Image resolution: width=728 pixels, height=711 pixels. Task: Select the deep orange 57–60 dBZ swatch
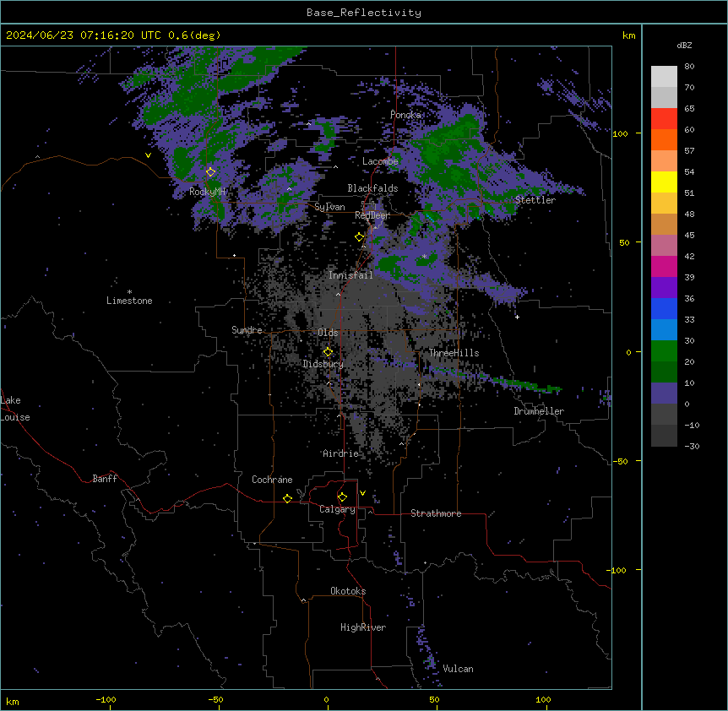tap(664, 139)
